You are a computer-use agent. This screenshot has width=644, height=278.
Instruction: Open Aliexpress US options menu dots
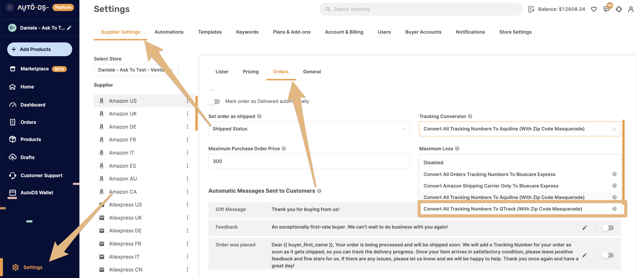187,204
